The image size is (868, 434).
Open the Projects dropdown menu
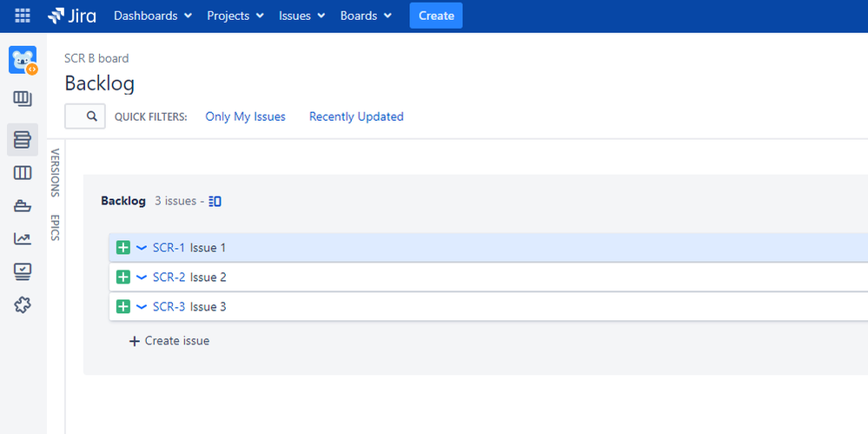235,16
